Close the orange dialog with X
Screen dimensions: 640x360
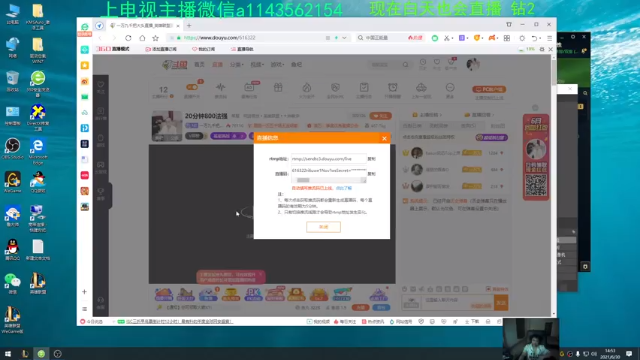[384, 138]
